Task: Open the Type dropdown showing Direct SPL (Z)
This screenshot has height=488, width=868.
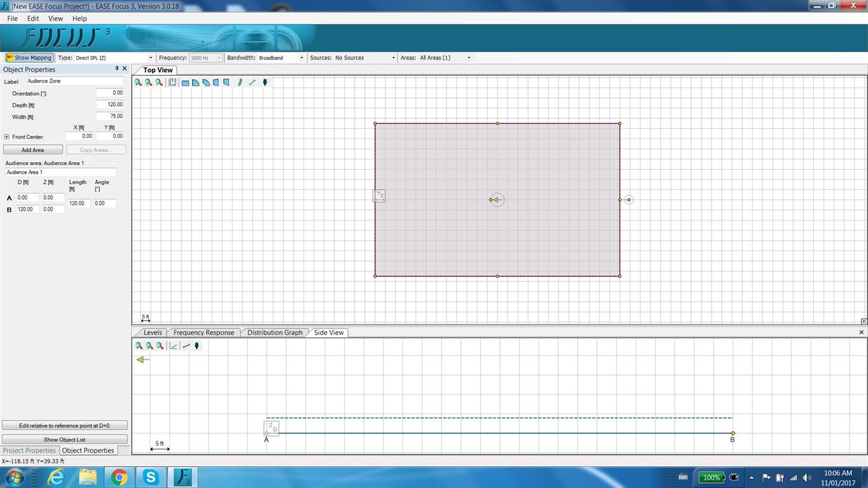Action: (114, 58)
